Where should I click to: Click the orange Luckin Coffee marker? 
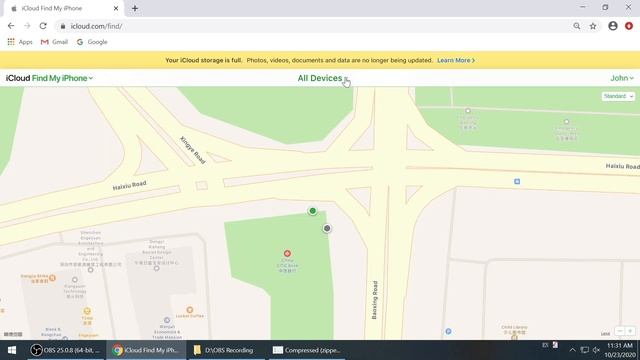[189, 310]
